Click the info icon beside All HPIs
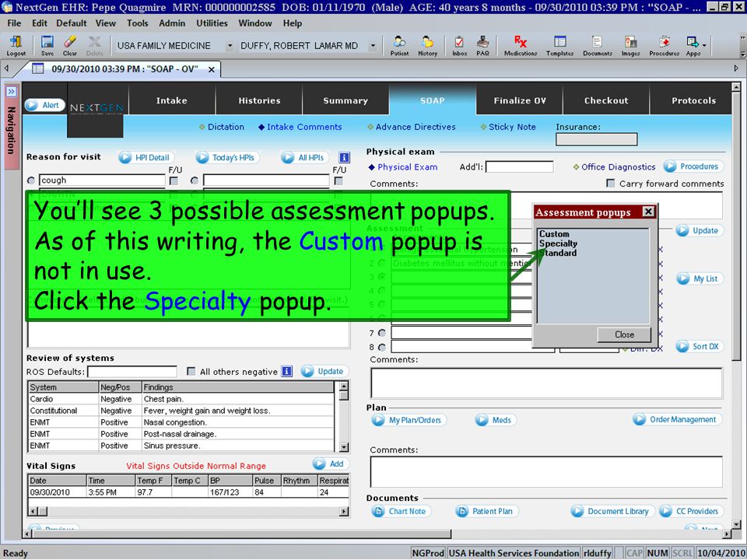This screenshot has width=747, height=560. (x=344, y=157)
